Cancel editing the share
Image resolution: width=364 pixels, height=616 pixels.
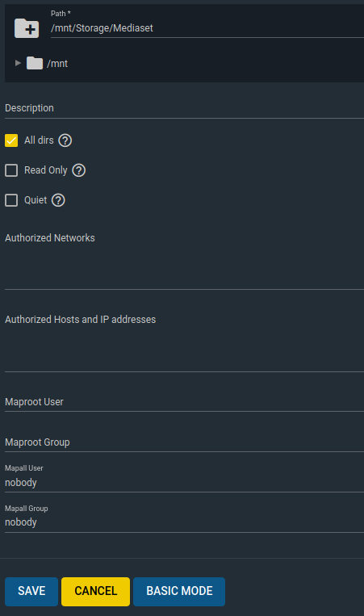[x=95, y=591]
